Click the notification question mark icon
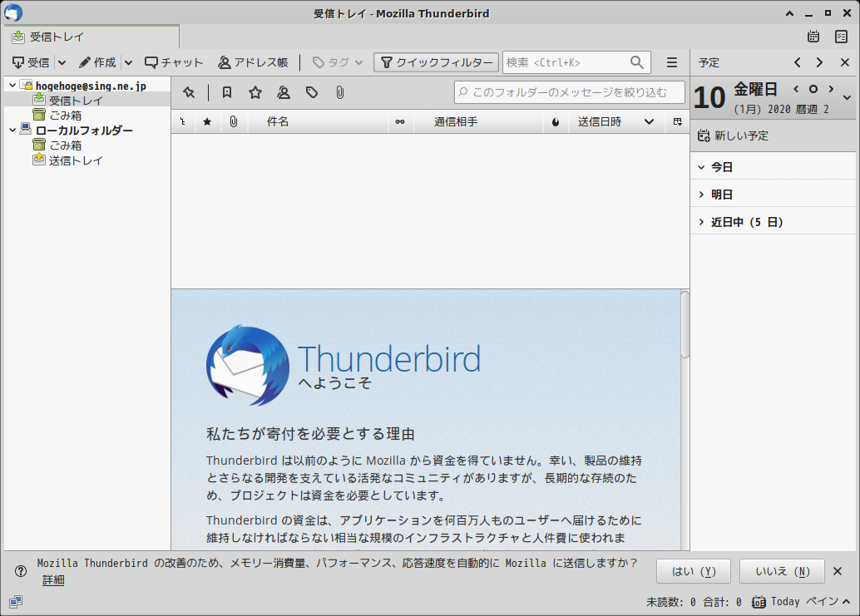This screenshot has height=616, width=860. [x=21, y=572]
